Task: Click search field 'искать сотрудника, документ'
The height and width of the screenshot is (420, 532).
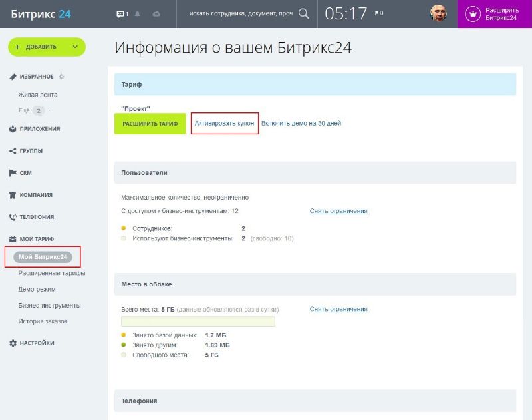Action: [241, 13]
